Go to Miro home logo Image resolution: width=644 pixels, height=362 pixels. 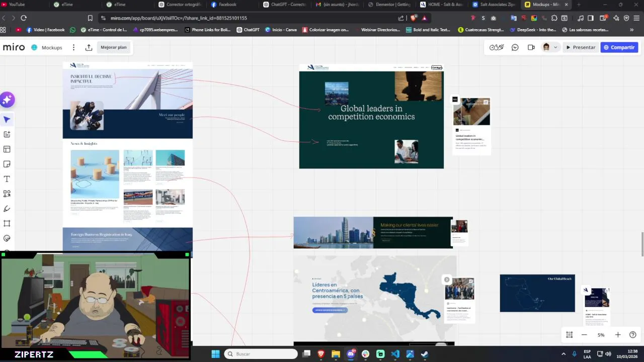pyautogui.click(x=14, y=47)
